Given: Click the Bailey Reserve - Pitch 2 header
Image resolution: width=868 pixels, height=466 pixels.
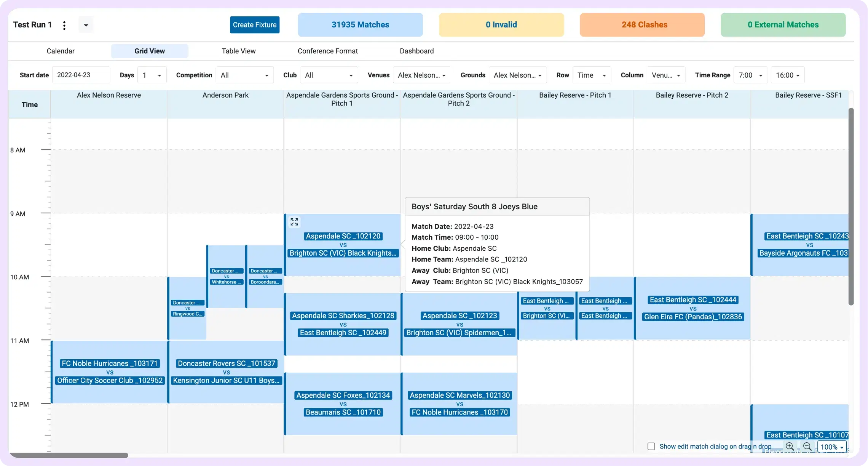Looking at the screenshot, I should (692, 104).
